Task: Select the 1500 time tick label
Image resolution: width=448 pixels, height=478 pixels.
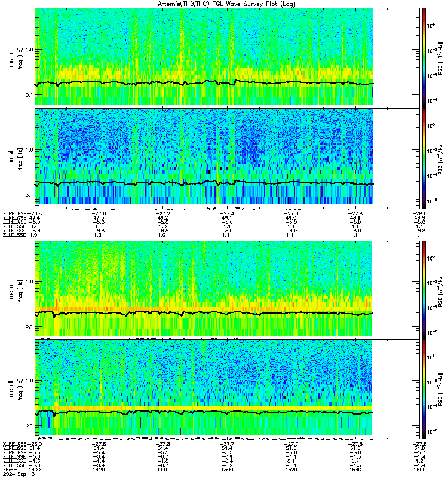Action: [x=227, y=470]
